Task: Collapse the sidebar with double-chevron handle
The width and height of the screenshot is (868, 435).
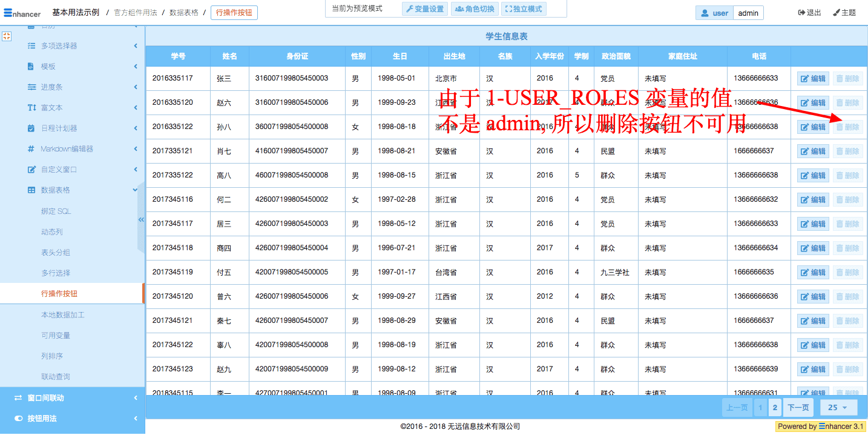Action: 141,219
